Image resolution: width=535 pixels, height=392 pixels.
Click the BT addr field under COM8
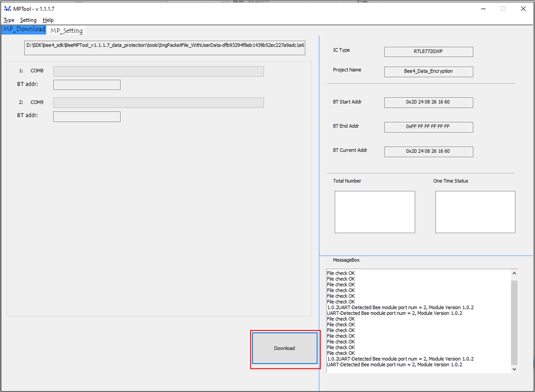pyautogui.click(x=87, y=85)
